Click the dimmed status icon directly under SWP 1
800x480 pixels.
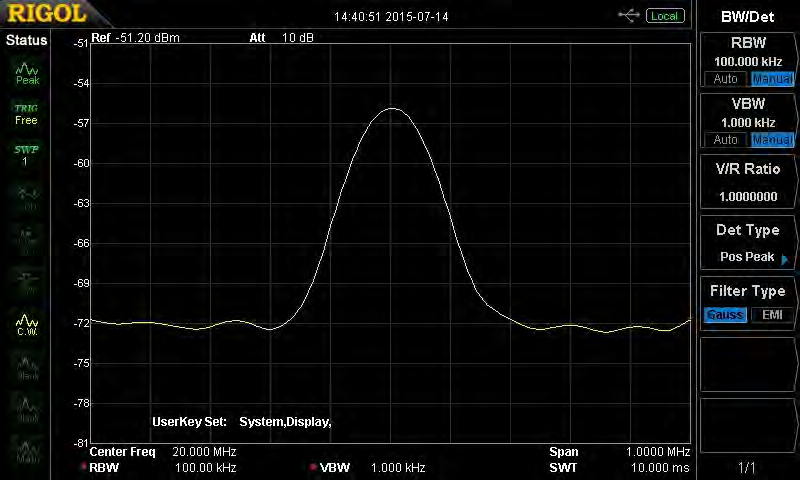click(x=28, y=199)
